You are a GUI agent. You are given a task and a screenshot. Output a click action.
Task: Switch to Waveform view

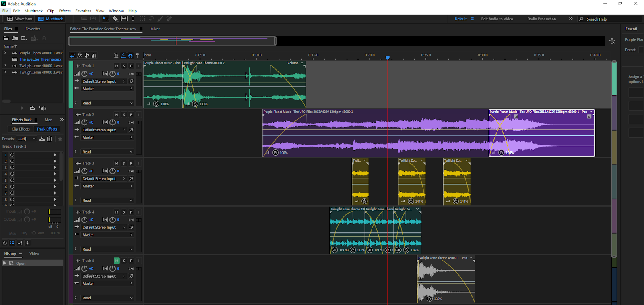[20, 19]
